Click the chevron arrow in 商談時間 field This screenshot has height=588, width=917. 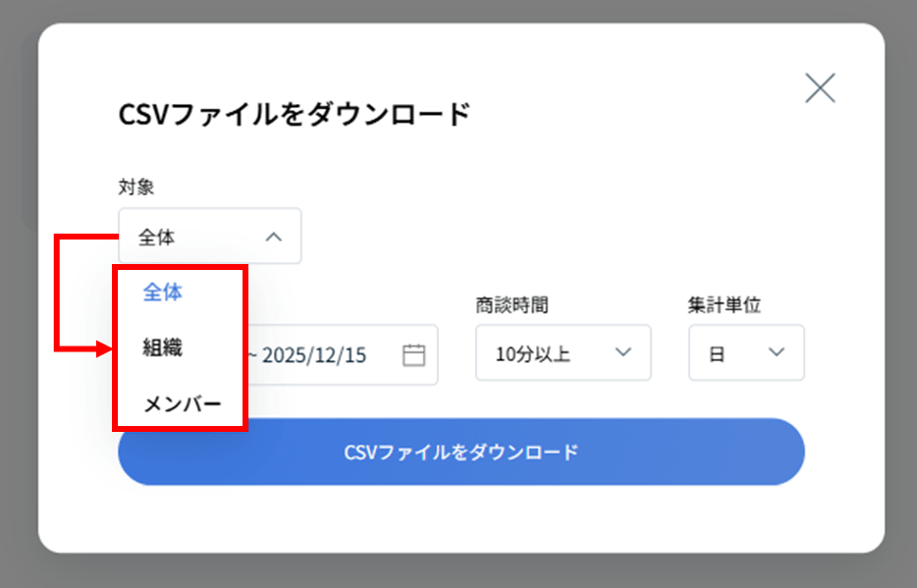click(x=622, y=353)
